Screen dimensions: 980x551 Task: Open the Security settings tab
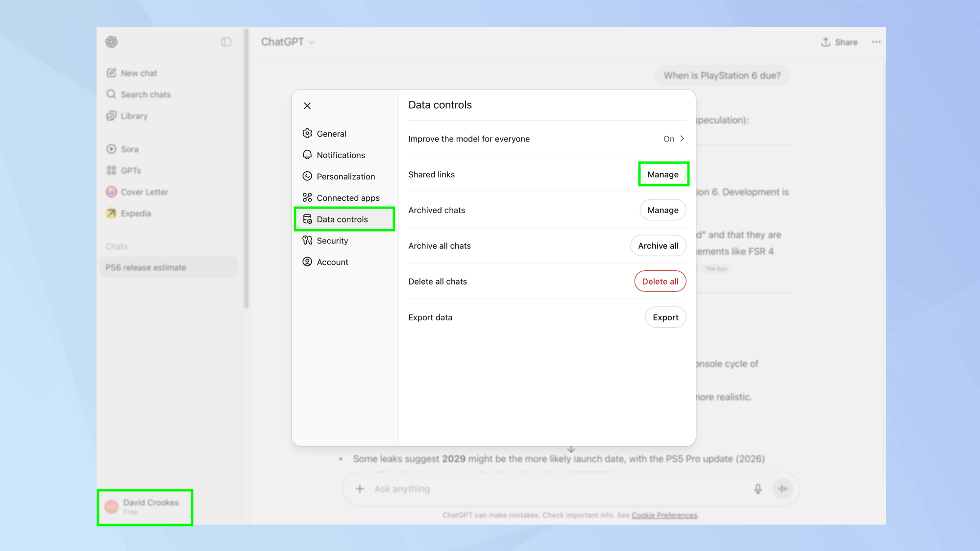point(332,240)
